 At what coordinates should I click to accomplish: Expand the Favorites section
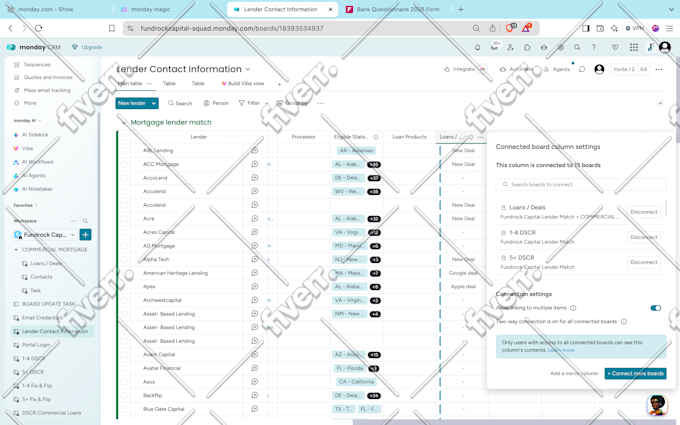[x=36, y=205]
